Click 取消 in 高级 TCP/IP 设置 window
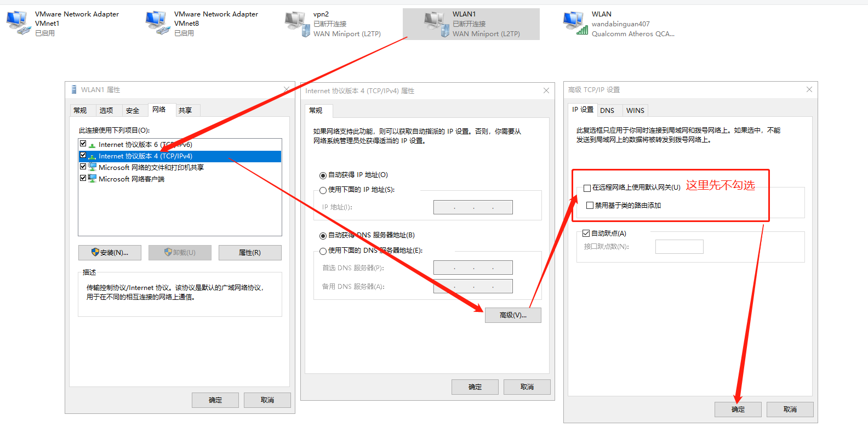This screenshot has width=868, height=432. (x=790, y=410)
